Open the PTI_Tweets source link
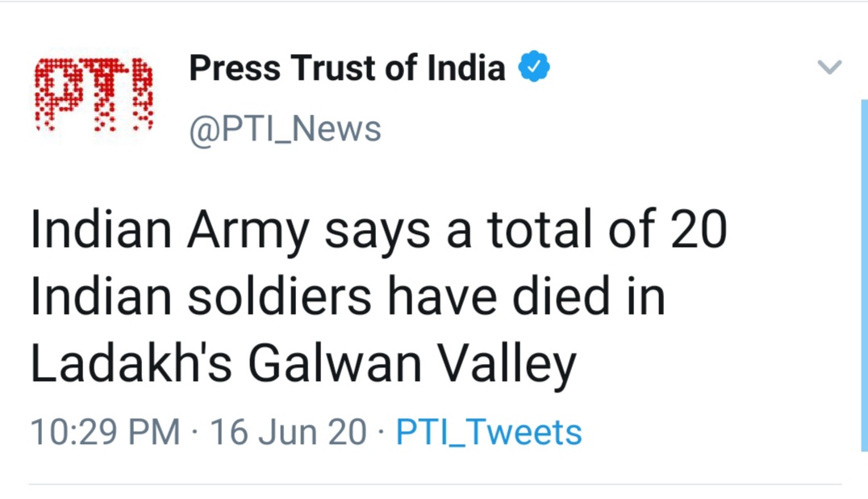 [x=489, y=432]
